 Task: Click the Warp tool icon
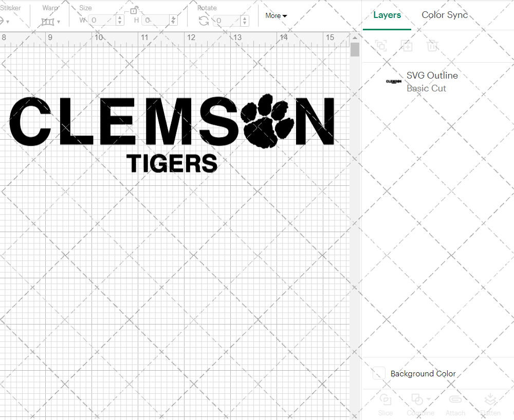pyautogui.click(x=49, y=21)
